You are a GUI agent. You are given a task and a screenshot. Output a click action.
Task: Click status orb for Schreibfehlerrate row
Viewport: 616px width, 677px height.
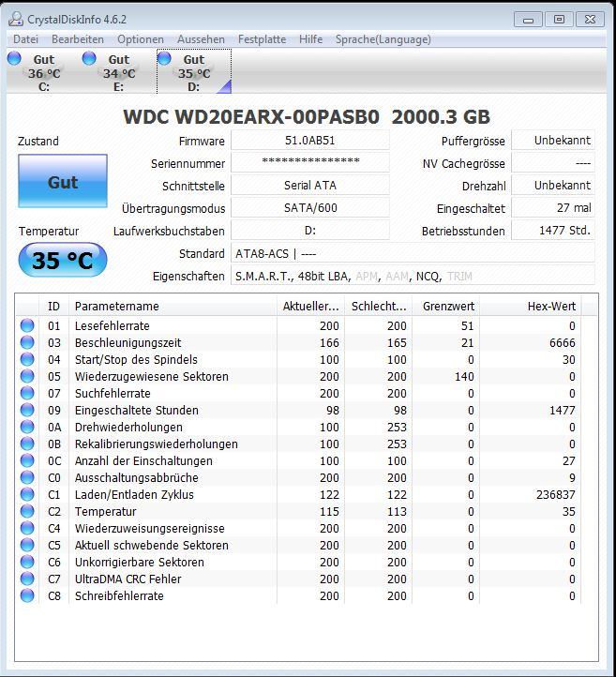[27, 595]
